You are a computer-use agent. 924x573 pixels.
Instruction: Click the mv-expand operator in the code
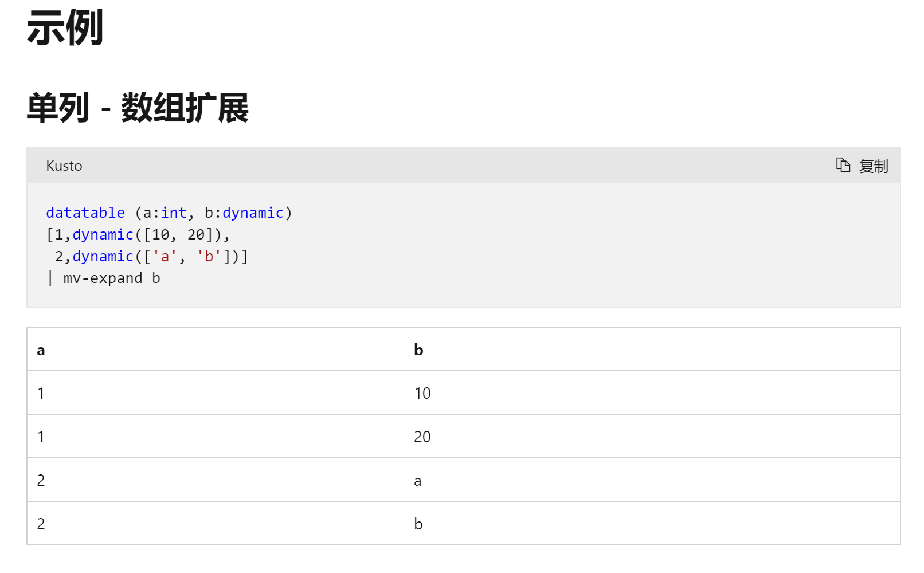(103, 278)
